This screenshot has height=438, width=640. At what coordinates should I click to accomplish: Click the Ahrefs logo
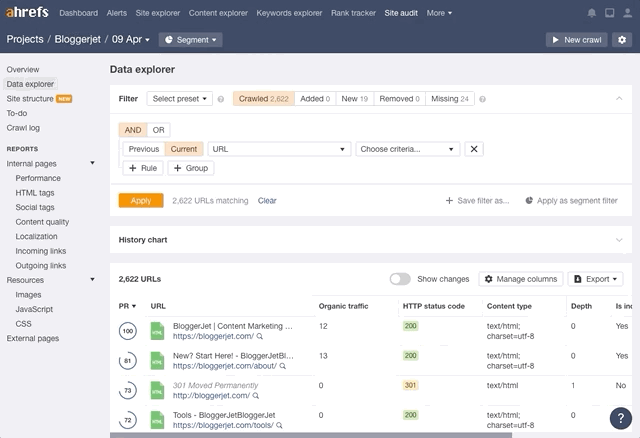[27, 13]
